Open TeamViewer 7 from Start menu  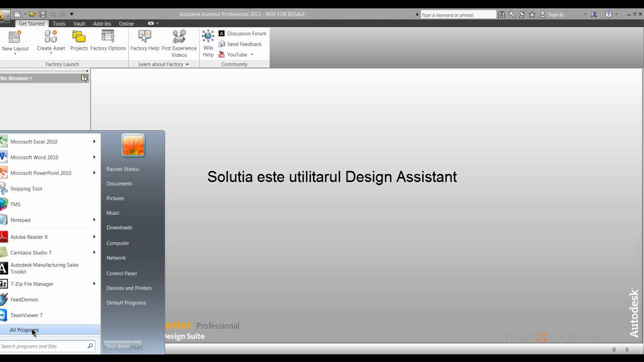tap(50, 315)
